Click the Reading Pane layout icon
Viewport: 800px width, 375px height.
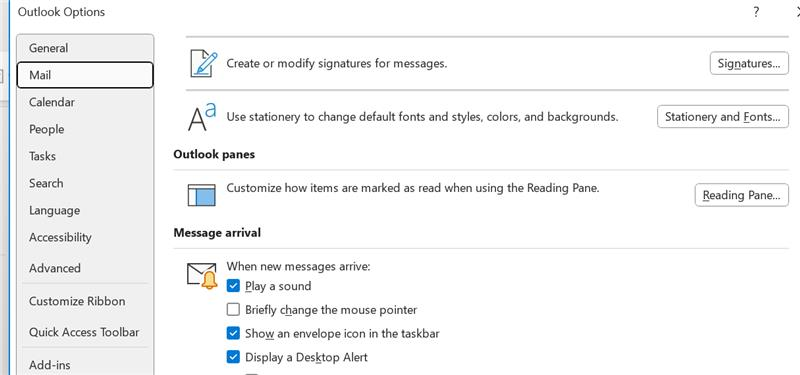202,195
